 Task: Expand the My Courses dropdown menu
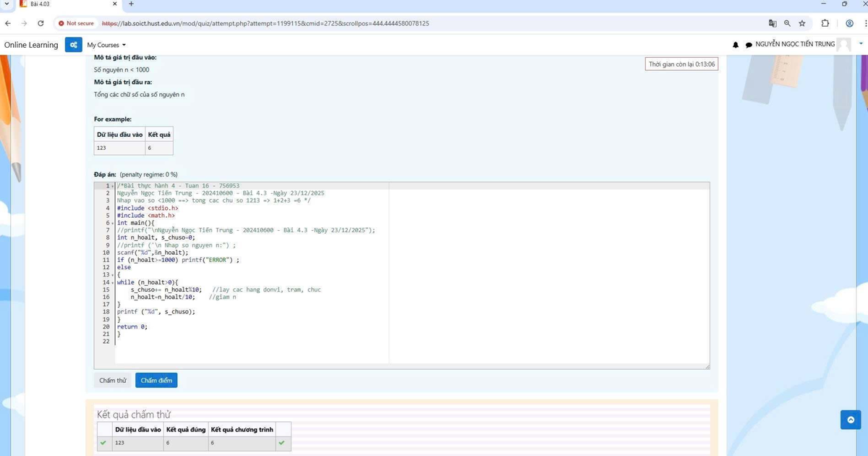106,45
